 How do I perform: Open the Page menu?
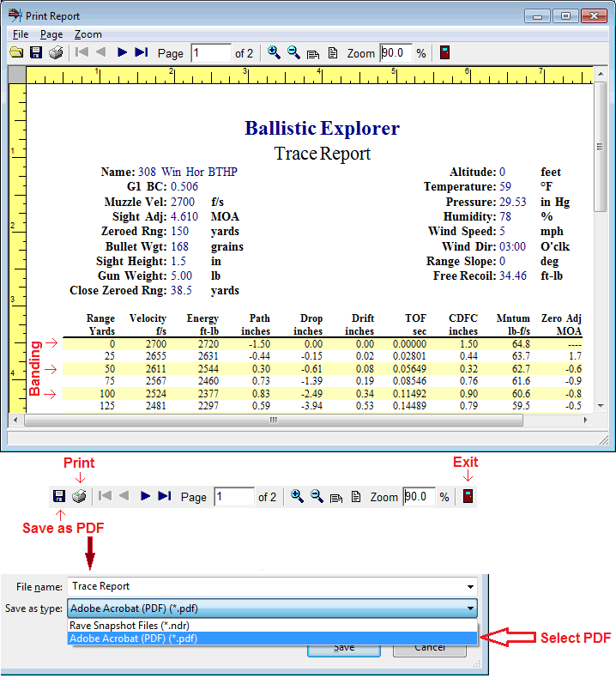[51, 34]
